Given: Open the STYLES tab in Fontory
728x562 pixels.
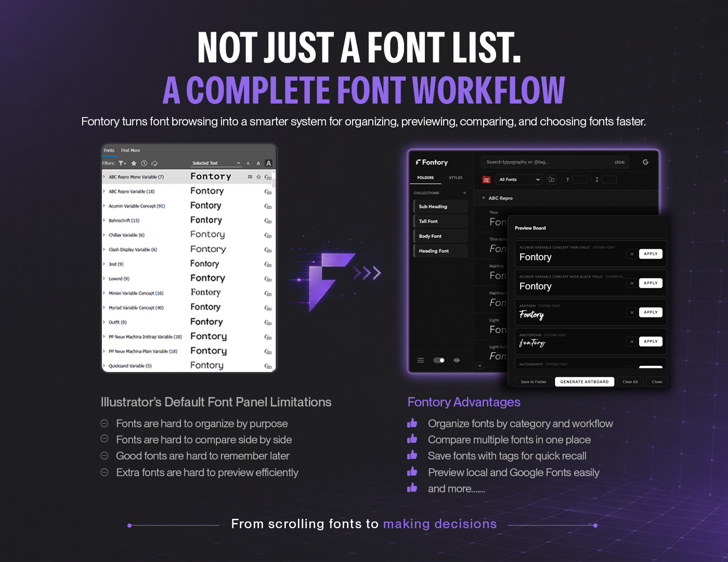Looking at the screenshot, I should [456, 178].
